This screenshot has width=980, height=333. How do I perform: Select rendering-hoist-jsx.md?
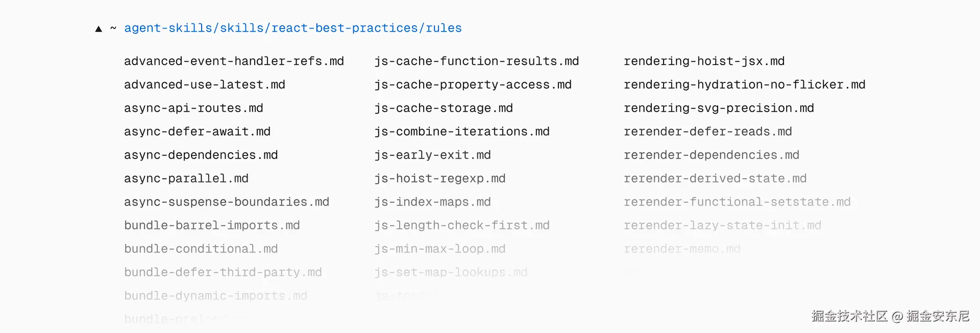tap(704, 61)
